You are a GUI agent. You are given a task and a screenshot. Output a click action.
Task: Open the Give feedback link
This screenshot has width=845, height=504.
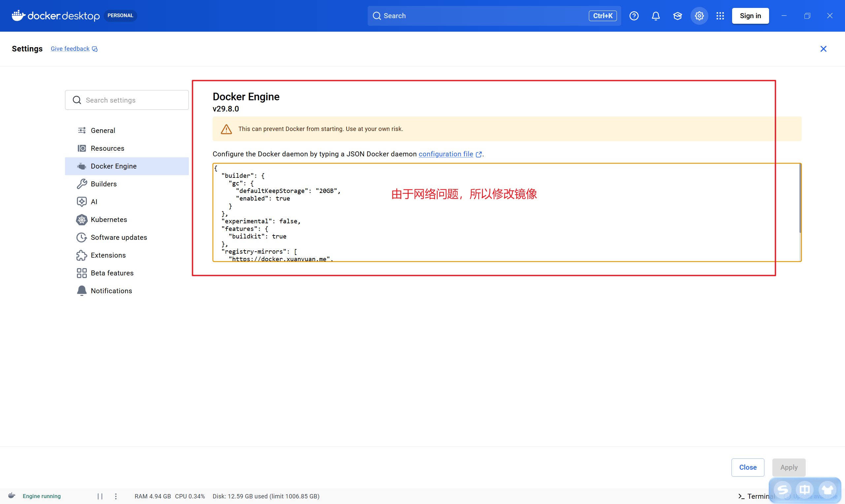(x=74, y=48)
